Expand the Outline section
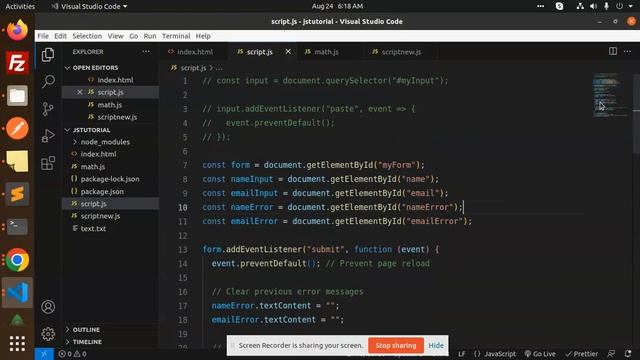 (111, 329)
